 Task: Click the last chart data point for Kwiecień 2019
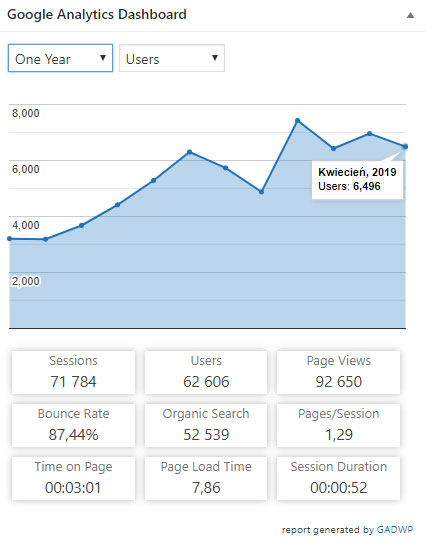pos(405,147)
